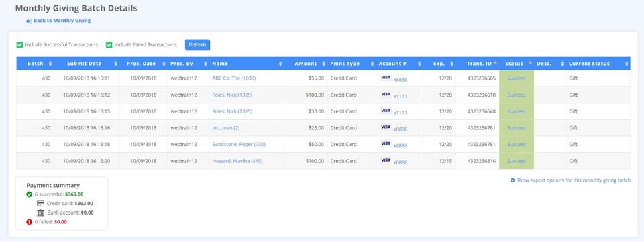Click Visa card icon in Howard, Martha row

[386, 160]
